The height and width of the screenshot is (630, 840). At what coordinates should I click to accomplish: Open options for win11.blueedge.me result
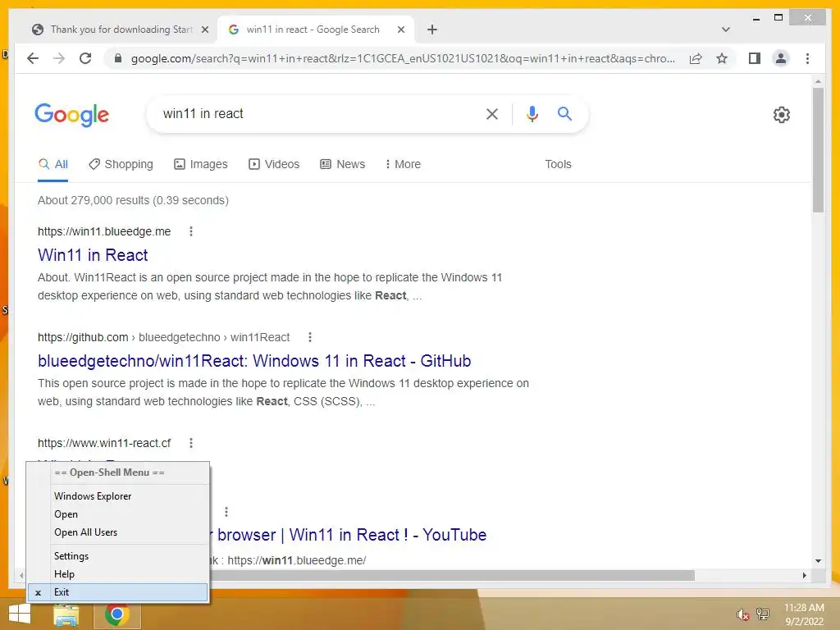point(191,231)
